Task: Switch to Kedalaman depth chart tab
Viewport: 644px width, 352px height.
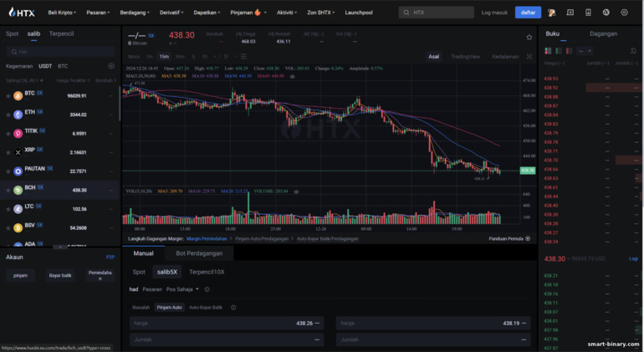Action: (505, 57)
